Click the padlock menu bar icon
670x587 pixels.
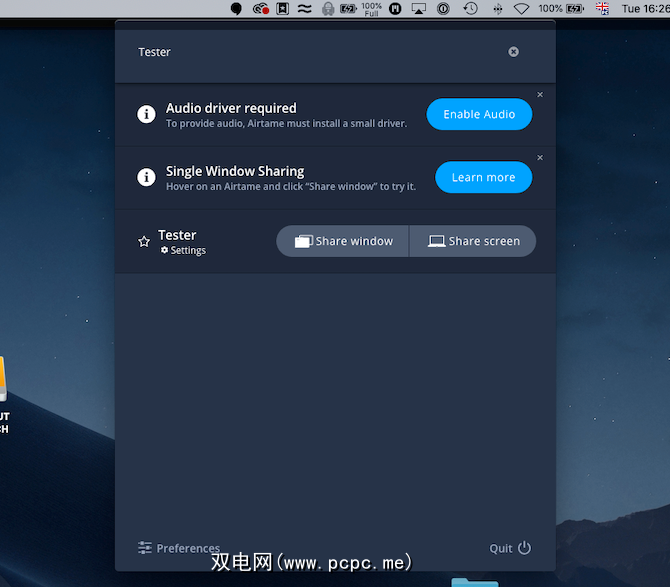[328, 9]
